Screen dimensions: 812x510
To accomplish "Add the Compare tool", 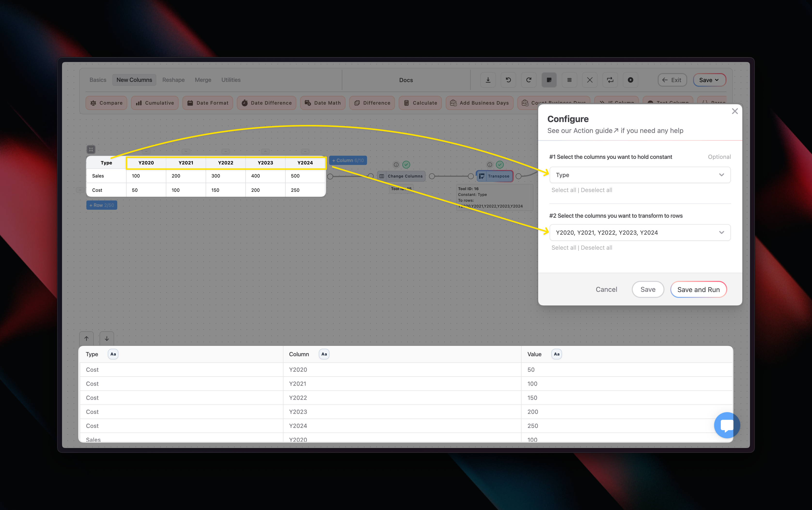I will coord(106,103).
